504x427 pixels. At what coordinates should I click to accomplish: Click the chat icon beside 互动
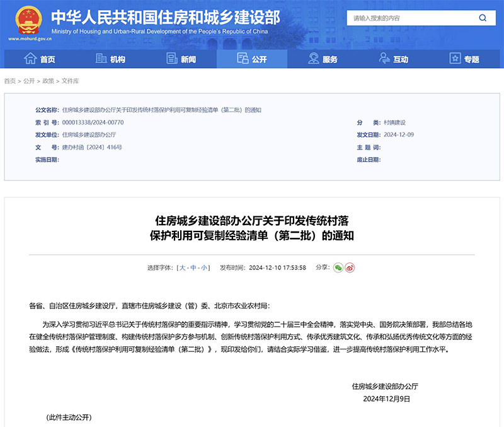[384, 59]
